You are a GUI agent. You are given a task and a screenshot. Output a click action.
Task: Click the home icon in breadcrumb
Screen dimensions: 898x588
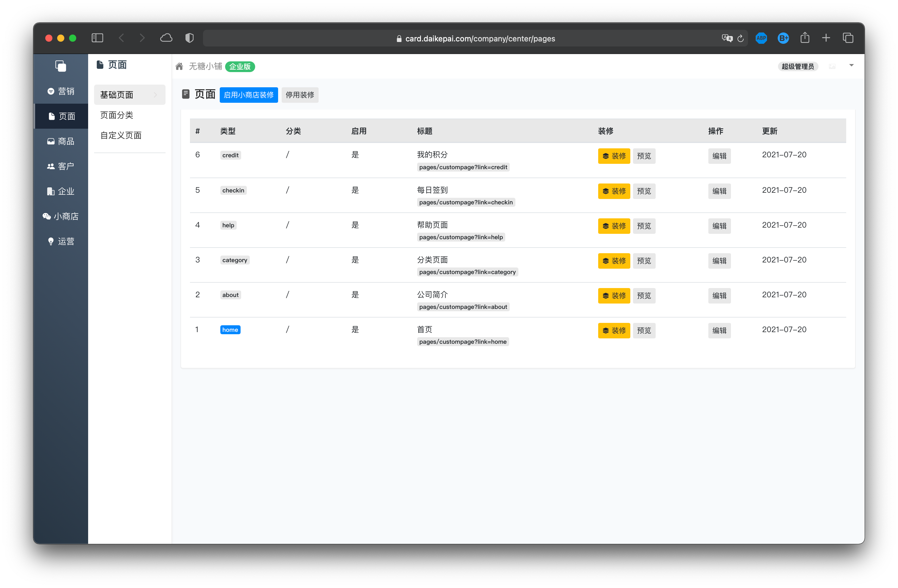coord(179,66)
